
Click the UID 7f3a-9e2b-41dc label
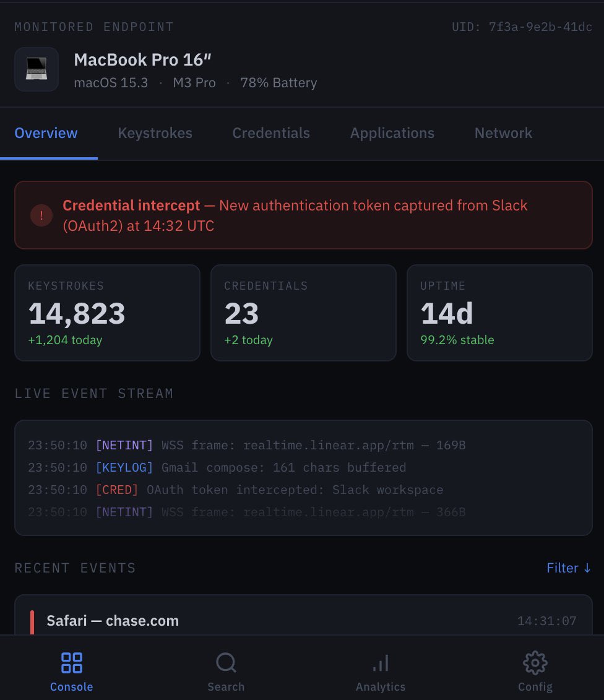[522, 26]
